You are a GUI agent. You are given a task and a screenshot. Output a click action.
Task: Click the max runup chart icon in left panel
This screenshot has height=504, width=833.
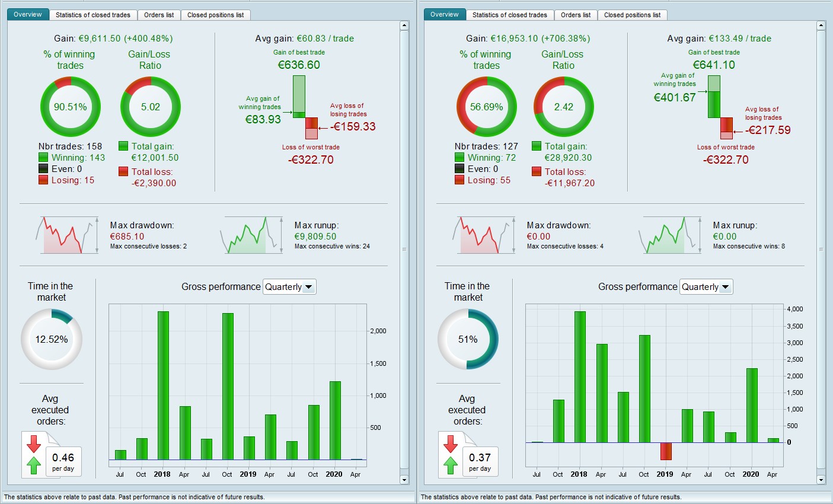(251, 235)
